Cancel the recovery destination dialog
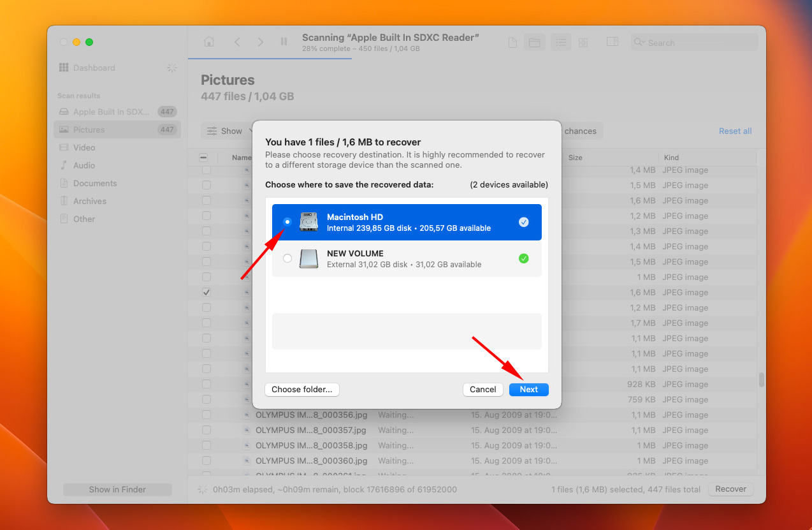Screen dimensions: 812x530 pyautogui.click(x=482, y=389)
